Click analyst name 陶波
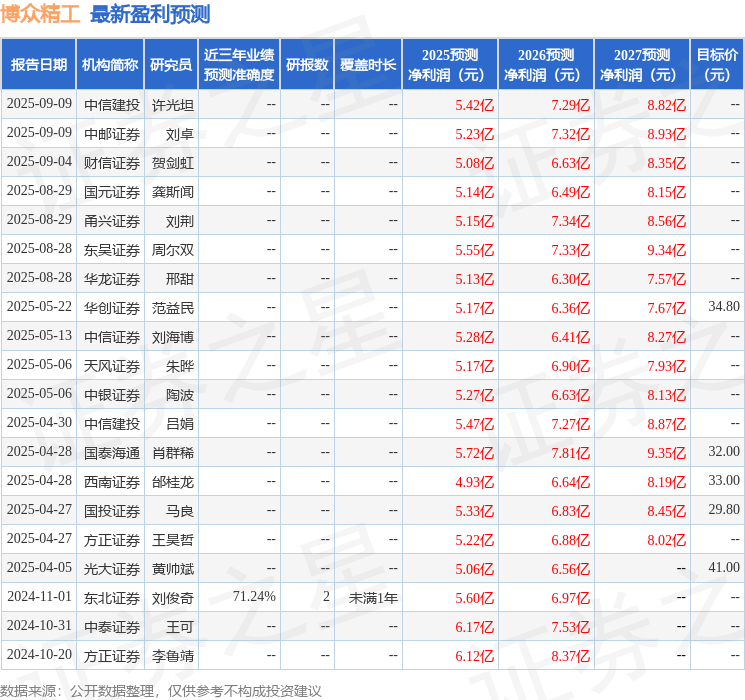The height and width of the screenshot is (700, 745). tap(180, 395)
